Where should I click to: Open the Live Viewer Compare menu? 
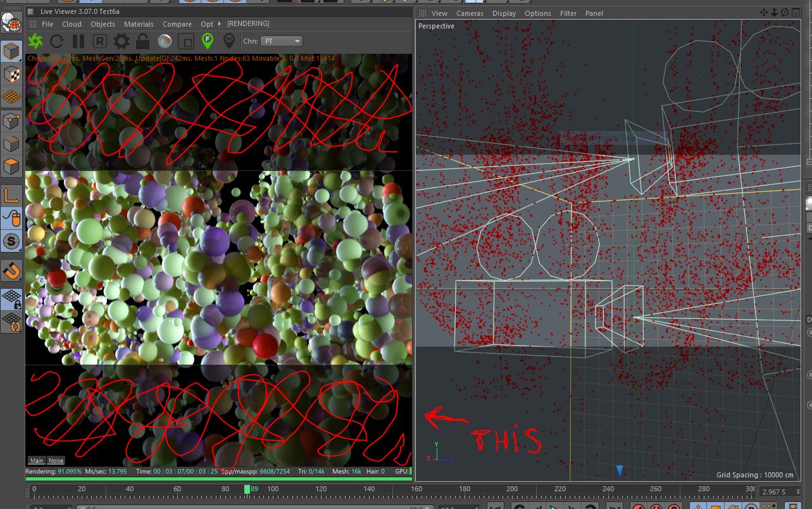coord(177,24)
